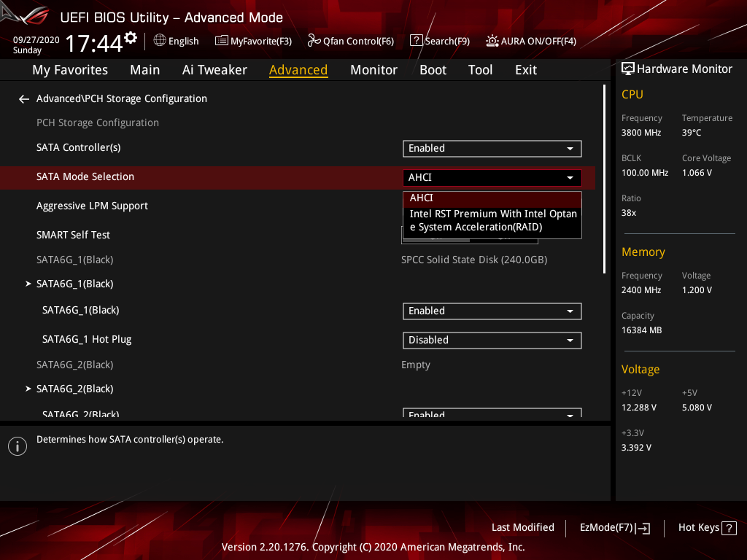Screen dimensions: 747x560
Task: Click the Search question mark icon
Action: (416, 41)
